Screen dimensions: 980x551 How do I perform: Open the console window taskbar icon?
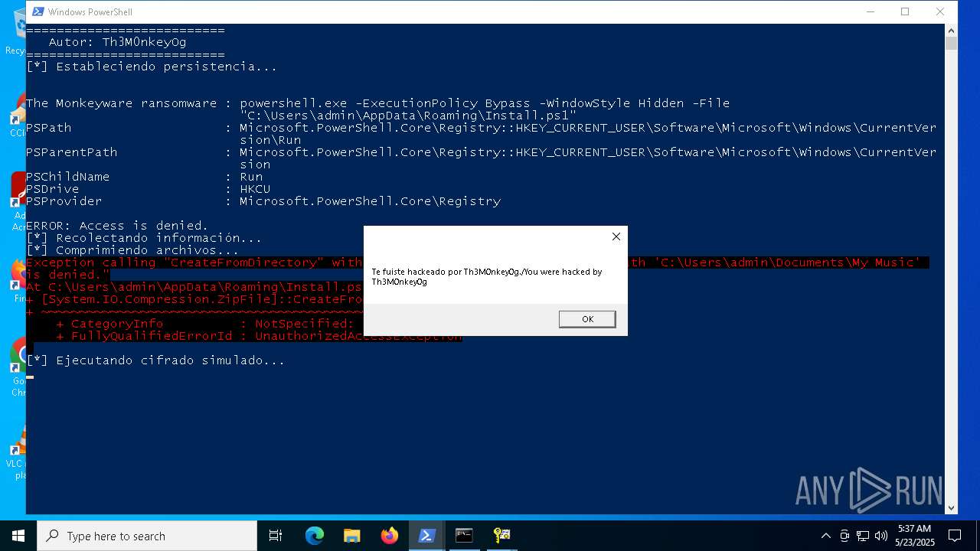pos(464,536)
